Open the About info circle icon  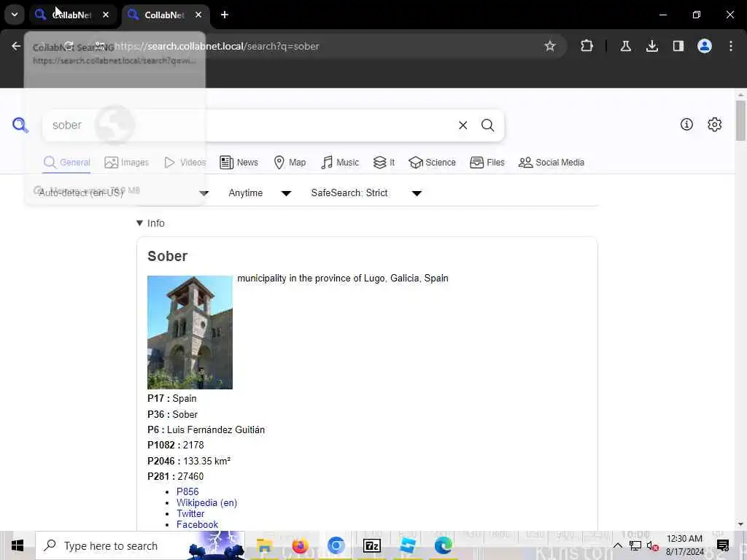pyautogui.click(x=686, y=125)
